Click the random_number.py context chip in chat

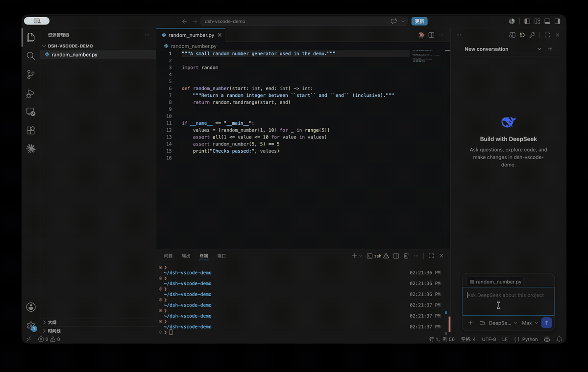(495, 282)
